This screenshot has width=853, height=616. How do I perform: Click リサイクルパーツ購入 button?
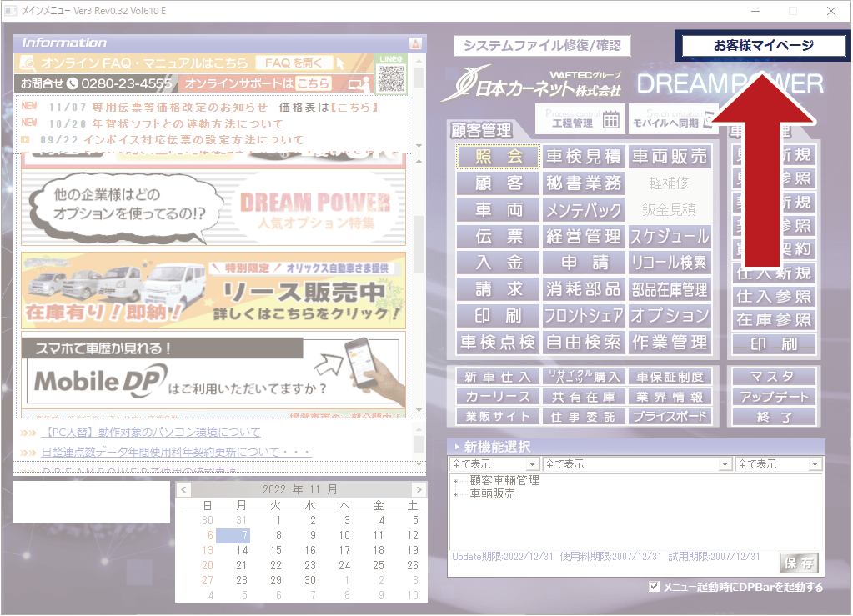(584, 377)
